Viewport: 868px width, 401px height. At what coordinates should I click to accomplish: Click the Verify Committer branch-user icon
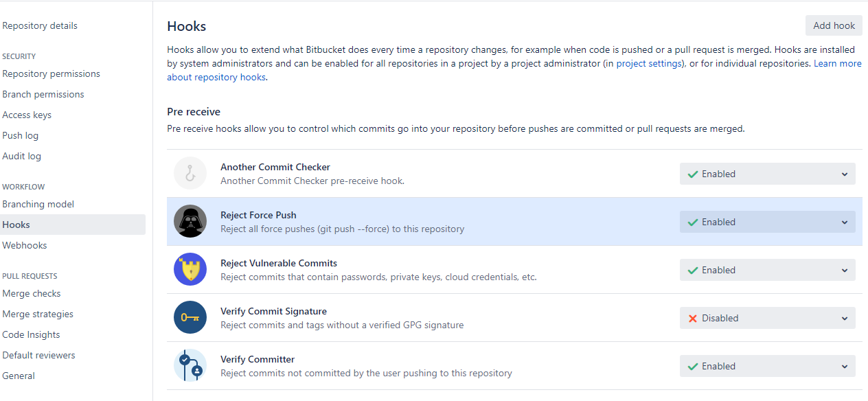pyautogui.click(x=190, y=366)
